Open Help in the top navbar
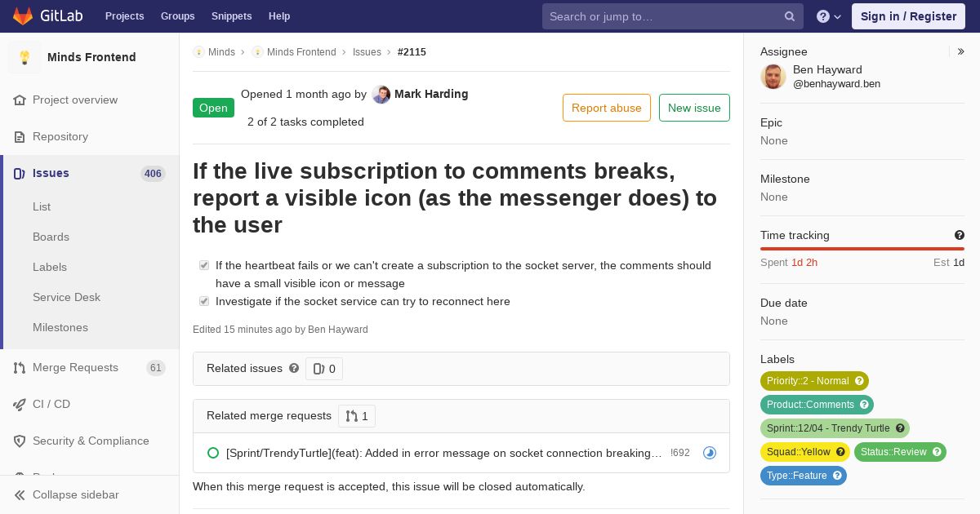980x514 pixels. point(279,16)
